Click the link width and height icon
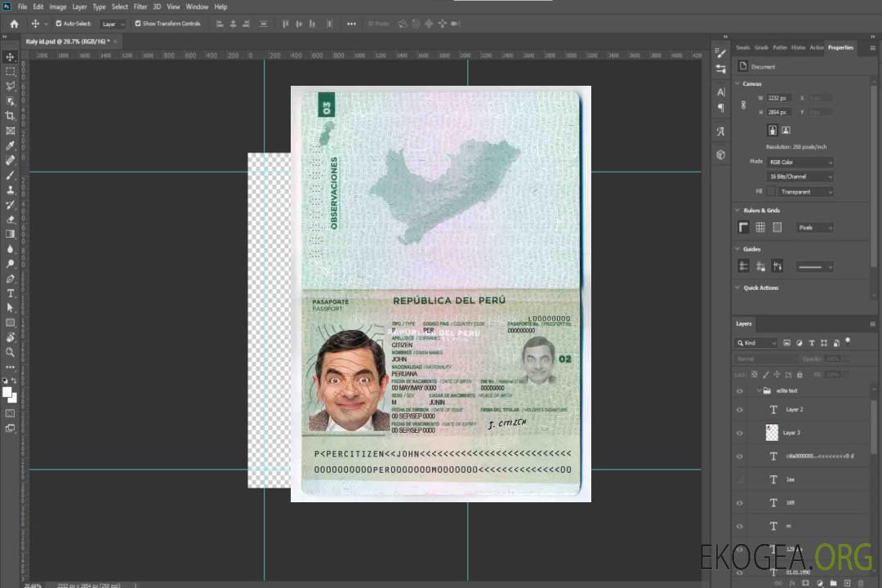The width and height of the screenshot is (882, 588). 744,105
